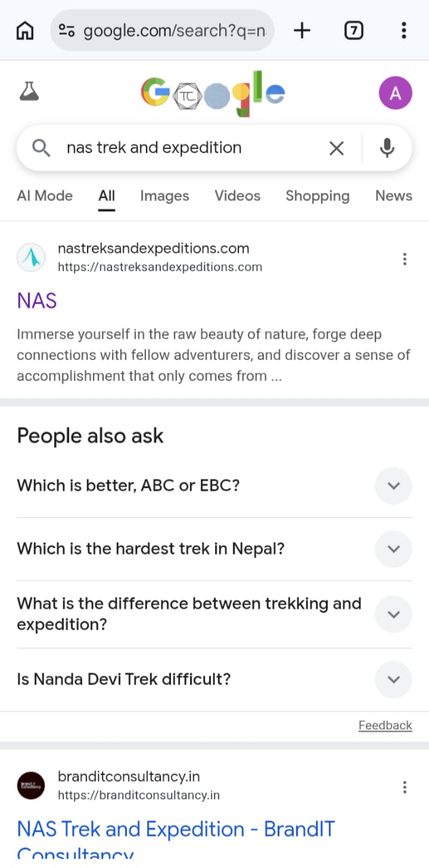This screenshot has width=429, height=868.
Task: Open Chrome's three-dot browser menu
Action: coord(404,30)
